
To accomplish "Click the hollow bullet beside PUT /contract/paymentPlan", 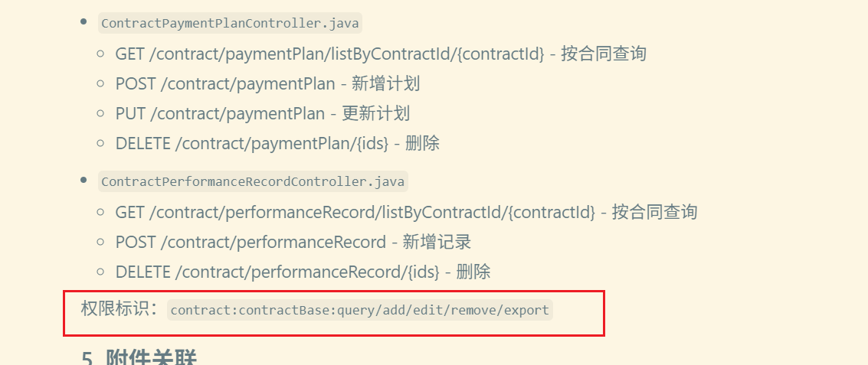I will 100,114.
